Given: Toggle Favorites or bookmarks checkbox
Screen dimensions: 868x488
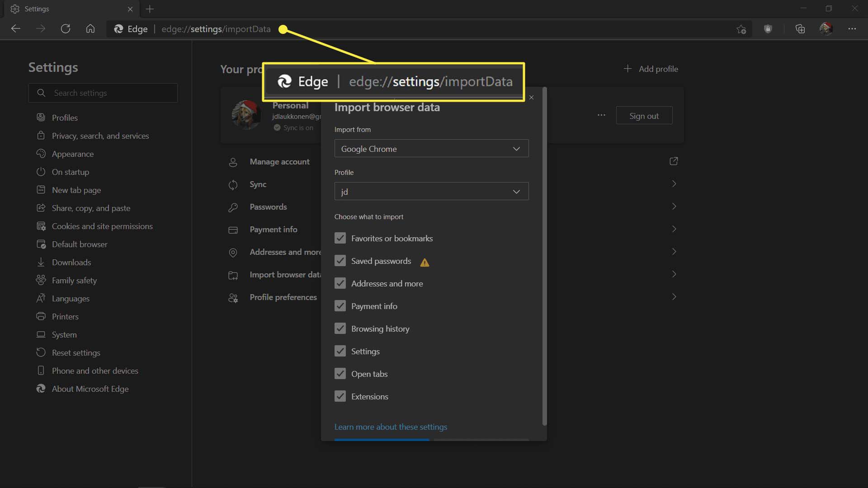Looking at the screenshot, I should point(339,238).
